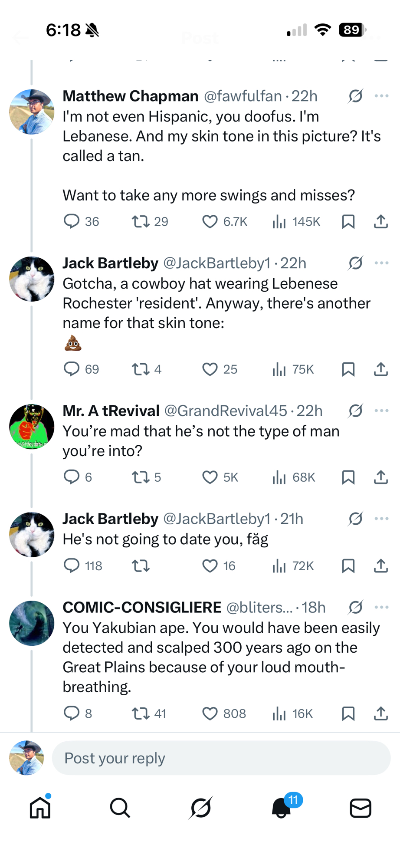Viewport: 400px width, 868px height.
Task: Bookmark Matthew Chapman's post
Action: point(348,222)
